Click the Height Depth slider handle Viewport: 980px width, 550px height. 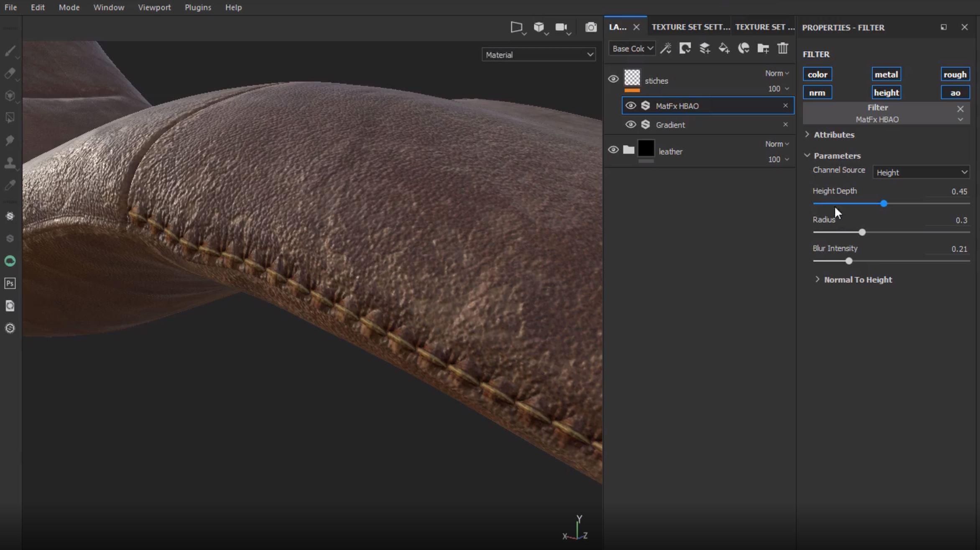(x=883, y=204)
